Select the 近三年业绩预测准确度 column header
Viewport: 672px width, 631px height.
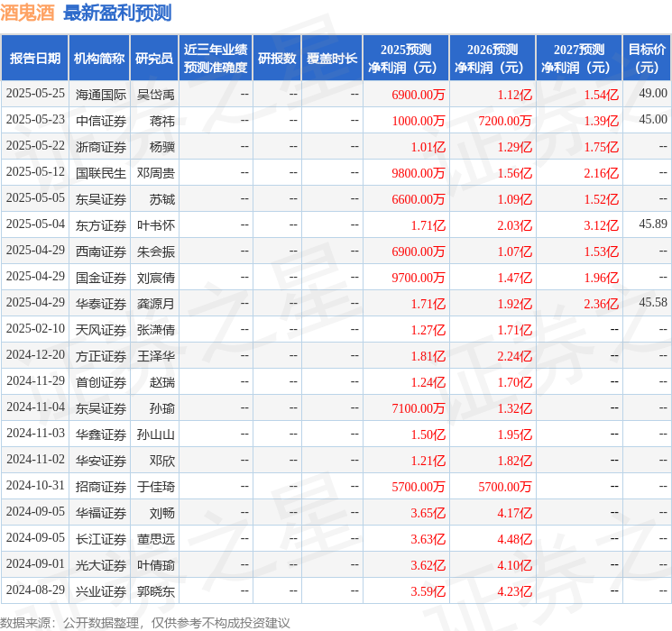[x=216, y=58]
